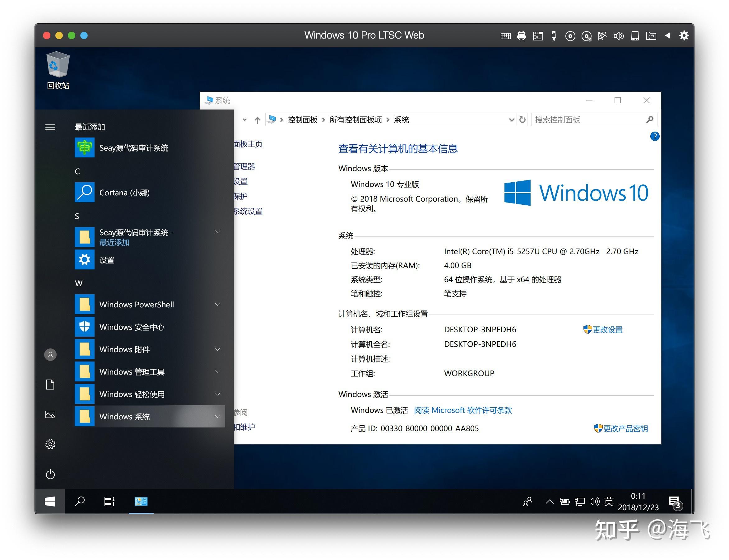Click the volume icon in system tray
The width and height of the screenshot is (729, 560).
[594, 501]
